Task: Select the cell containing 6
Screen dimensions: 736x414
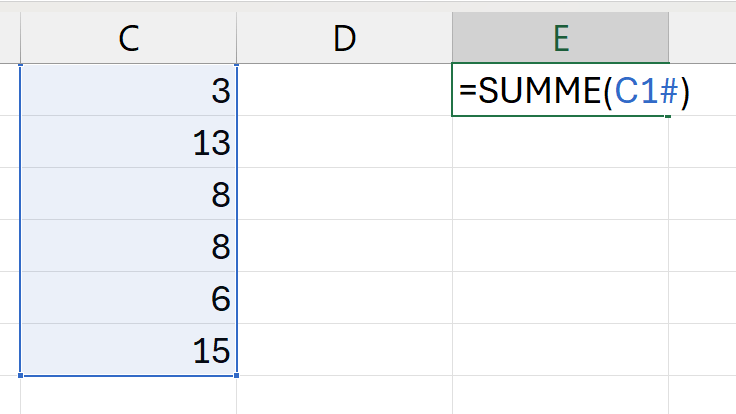Action: (x=128, y=299)
